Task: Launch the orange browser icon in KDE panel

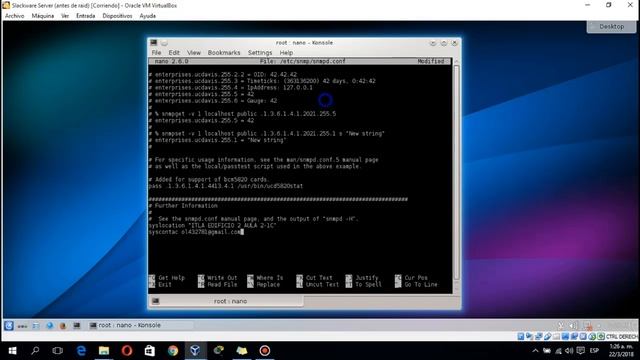Action: [x=63, y=325]
